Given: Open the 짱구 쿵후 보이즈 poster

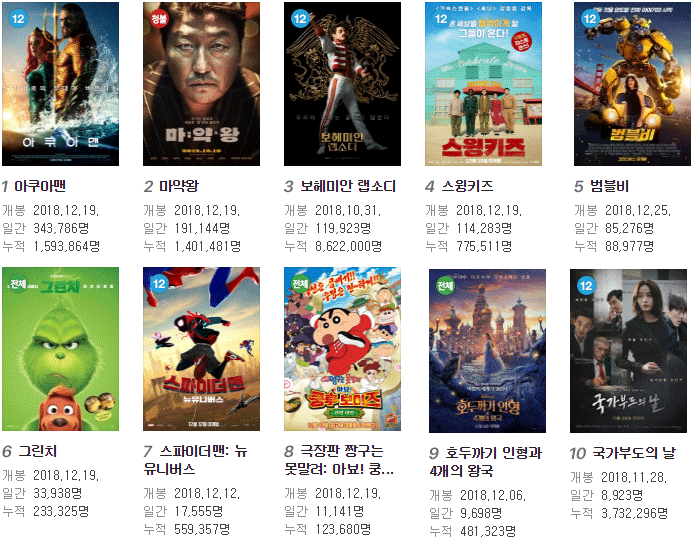Looking at the screenshot, I should [x=342, y=349].
